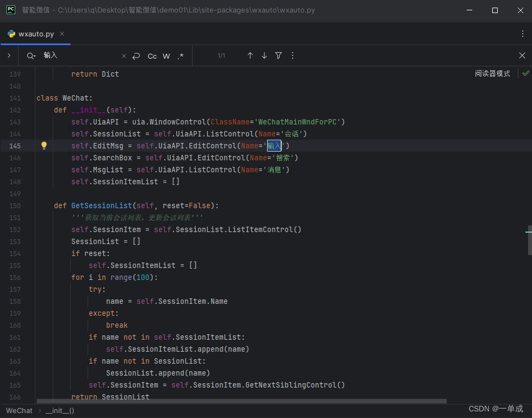Click the lightbulb intention icon on line 145
Viewport: 532px width, 418px height.
(x=44, y=145)
